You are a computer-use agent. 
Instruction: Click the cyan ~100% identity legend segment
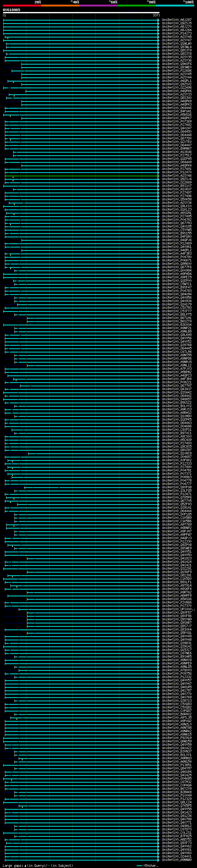[x=175, y=6]
